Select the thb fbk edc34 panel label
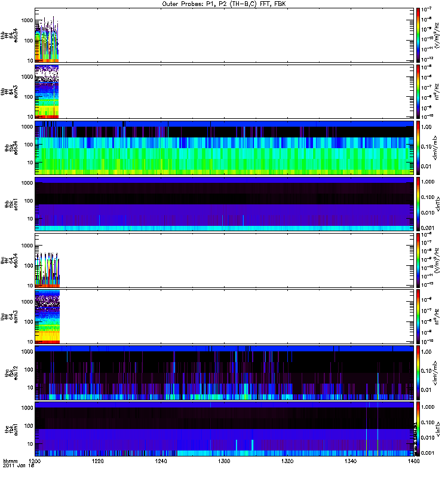Screen dimensions: 448x478 [x=11, y=148]
